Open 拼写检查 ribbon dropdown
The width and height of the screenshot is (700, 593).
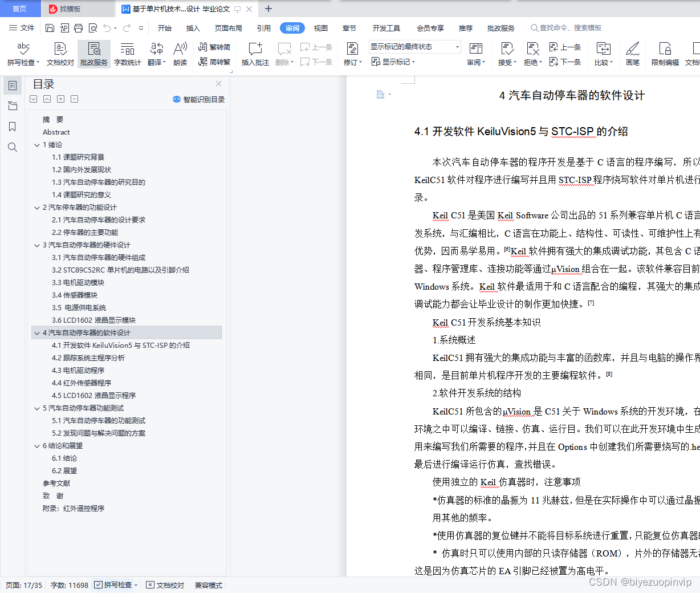(x=23, y=62)
